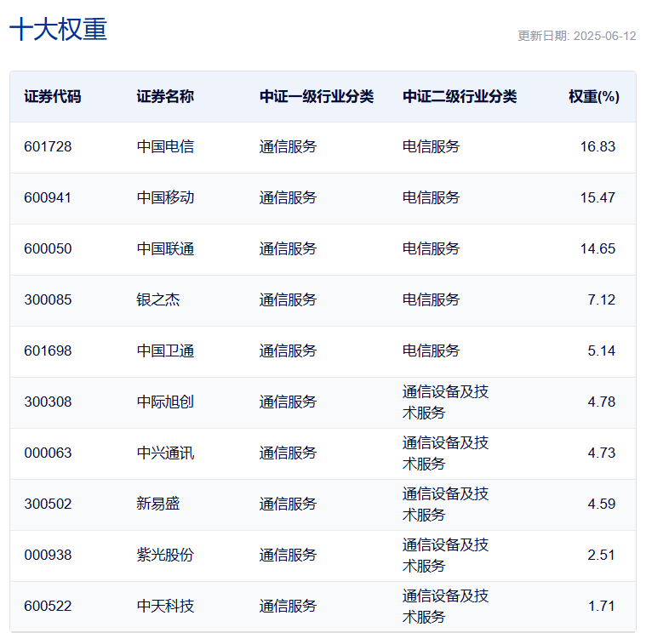This screenshot has height=644, width=646.
Task: Click the 16.83 weight value
Action: [597, 146]
